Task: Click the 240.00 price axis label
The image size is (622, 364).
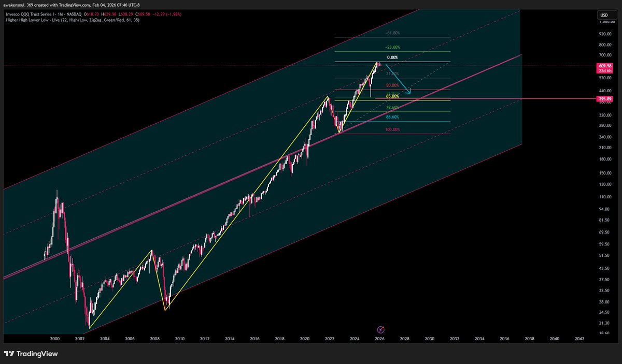Action: (x=605, y=137)
